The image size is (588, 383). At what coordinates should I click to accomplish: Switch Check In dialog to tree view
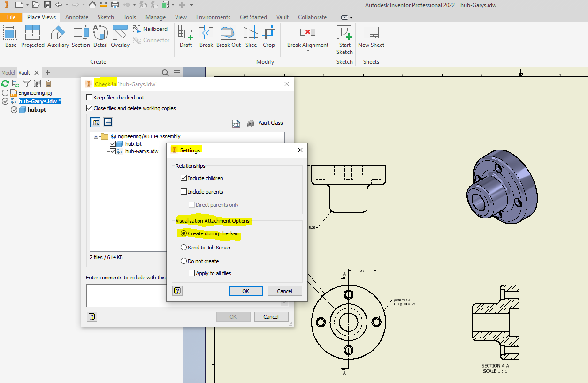(x=96, y=122)
